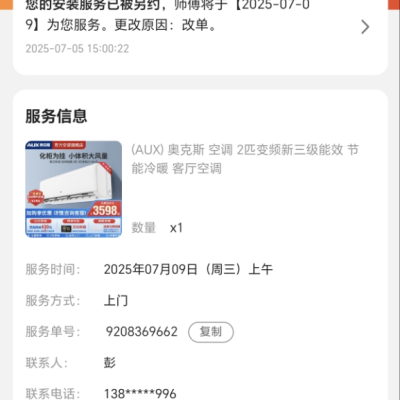Tap the 服务单号 label
This screenshot has height=400, width=400.
pos(53,332)
